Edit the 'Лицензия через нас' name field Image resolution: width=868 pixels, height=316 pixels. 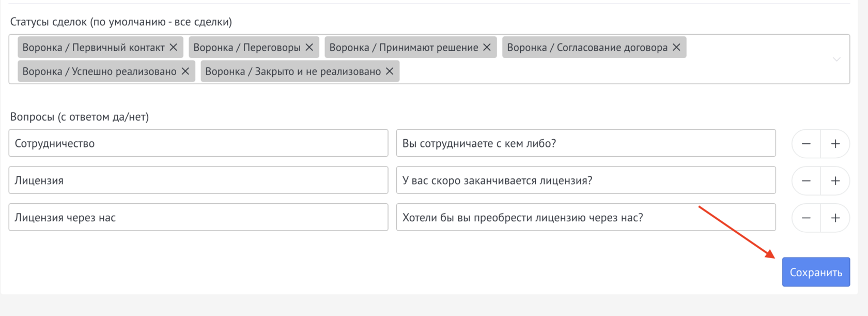click(x=198, y=217)
